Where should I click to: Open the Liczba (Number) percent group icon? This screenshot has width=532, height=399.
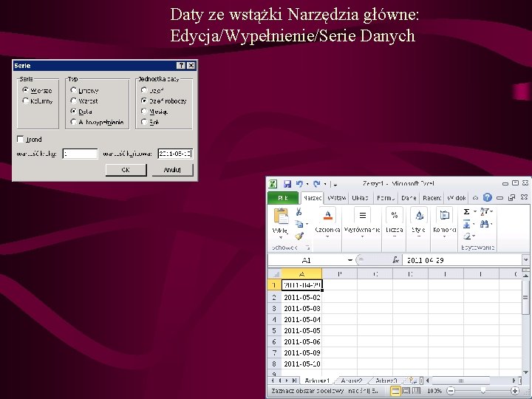click(x=395, y=215)
